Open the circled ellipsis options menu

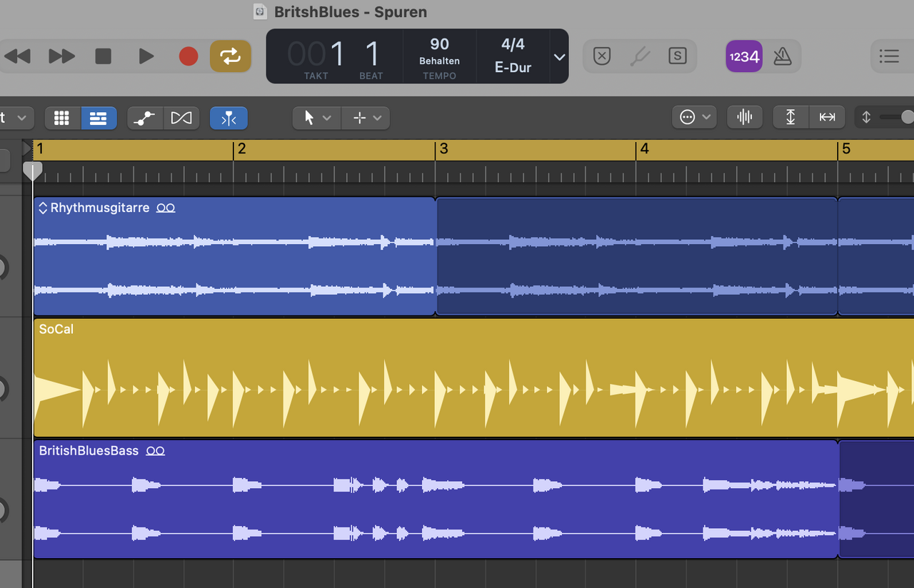coord(694,117)
